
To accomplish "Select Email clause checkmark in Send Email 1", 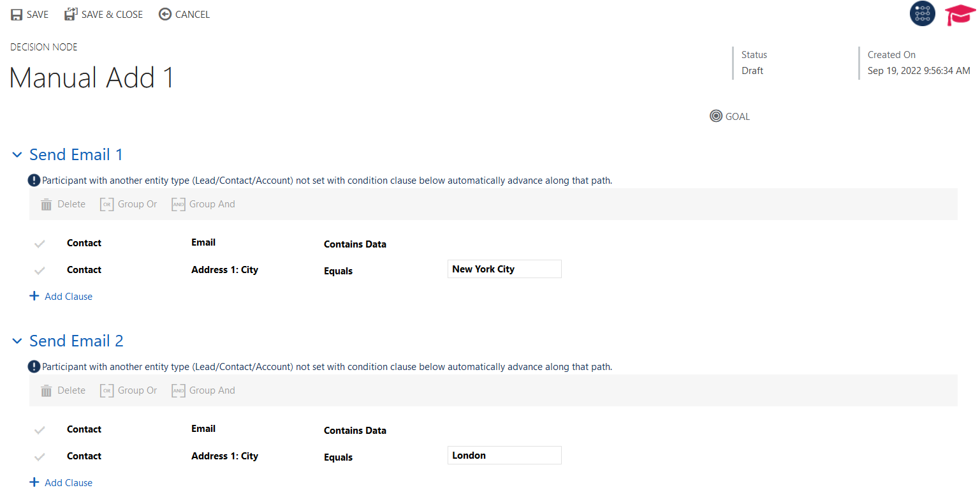I will coord(40,244).
